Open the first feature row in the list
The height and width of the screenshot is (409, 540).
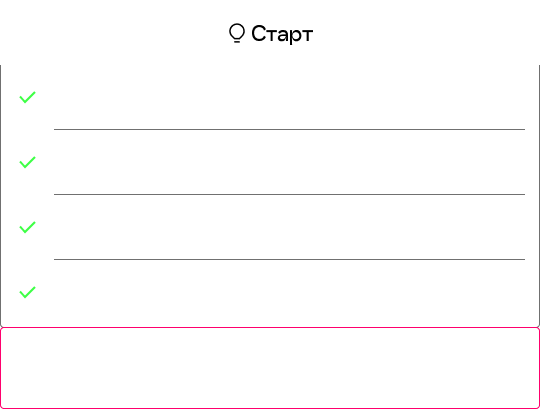(270, 97)
